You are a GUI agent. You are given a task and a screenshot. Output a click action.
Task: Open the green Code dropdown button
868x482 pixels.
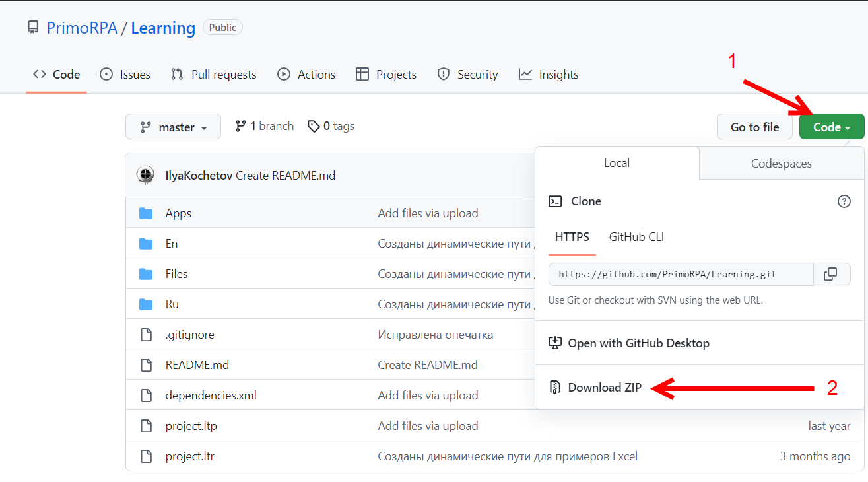(832, 127)
